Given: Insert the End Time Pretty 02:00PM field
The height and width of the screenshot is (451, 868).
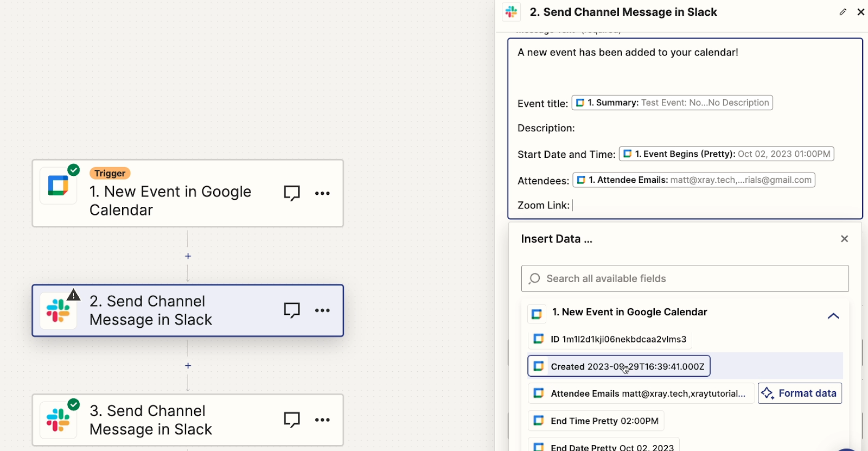Looking at the screenshot, I should [596, 421].
